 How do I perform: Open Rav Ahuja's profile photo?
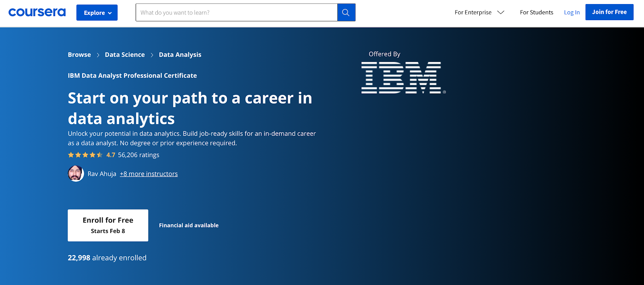(x=76, y=174)
